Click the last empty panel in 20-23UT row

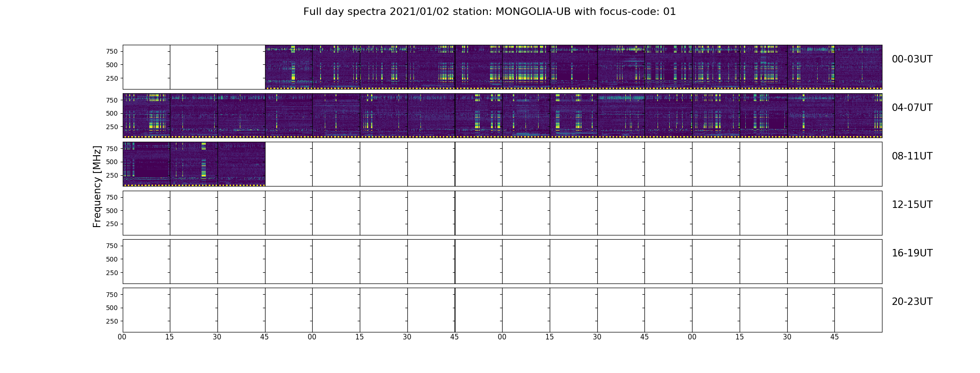pyautogui.click(x=858, y=310)
